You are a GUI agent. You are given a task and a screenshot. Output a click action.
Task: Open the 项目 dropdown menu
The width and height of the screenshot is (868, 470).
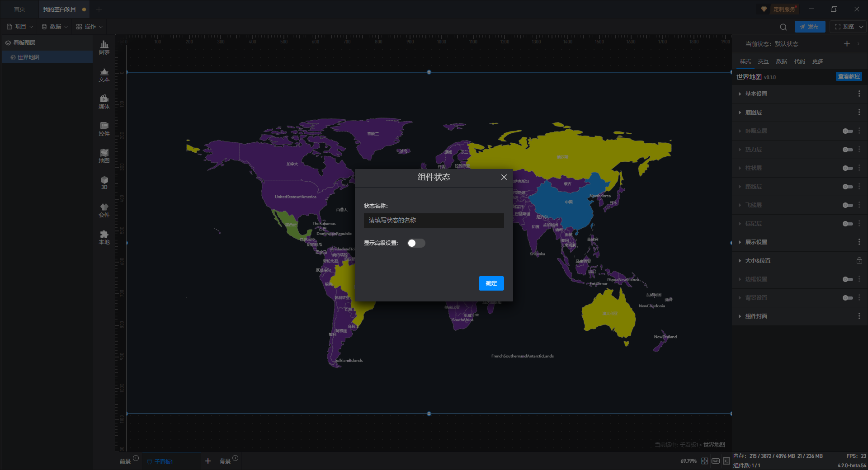coord(20,27)
